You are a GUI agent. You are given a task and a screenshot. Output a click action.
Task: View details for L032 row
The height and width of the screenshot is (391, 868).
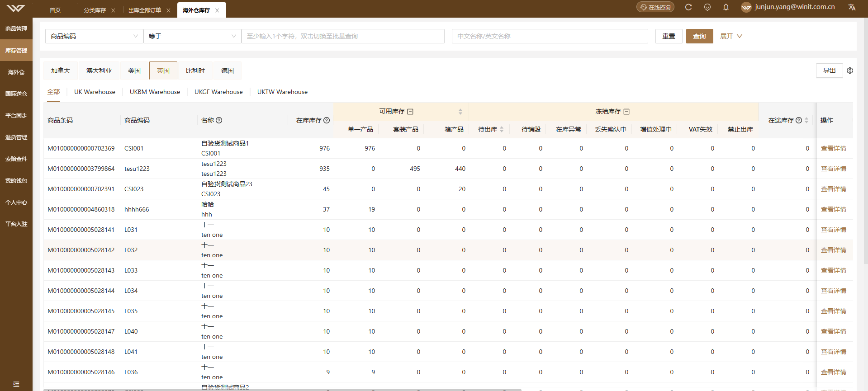coord(833,250)
